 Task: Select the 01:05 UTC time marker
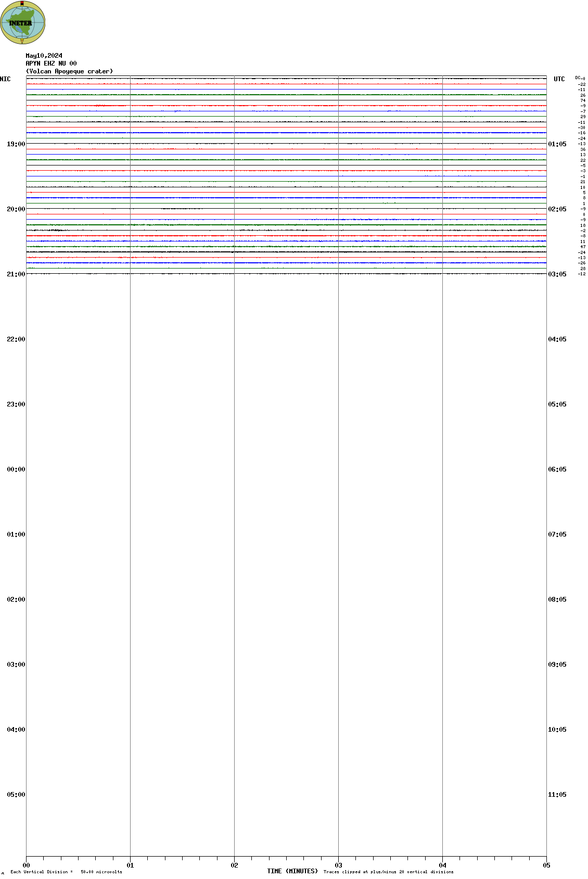(557, 144)
